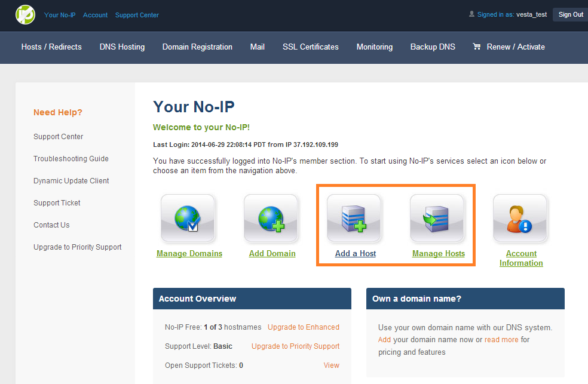Open the Monitoring menu
The image size is (588, 384).
tap(374, 47)
